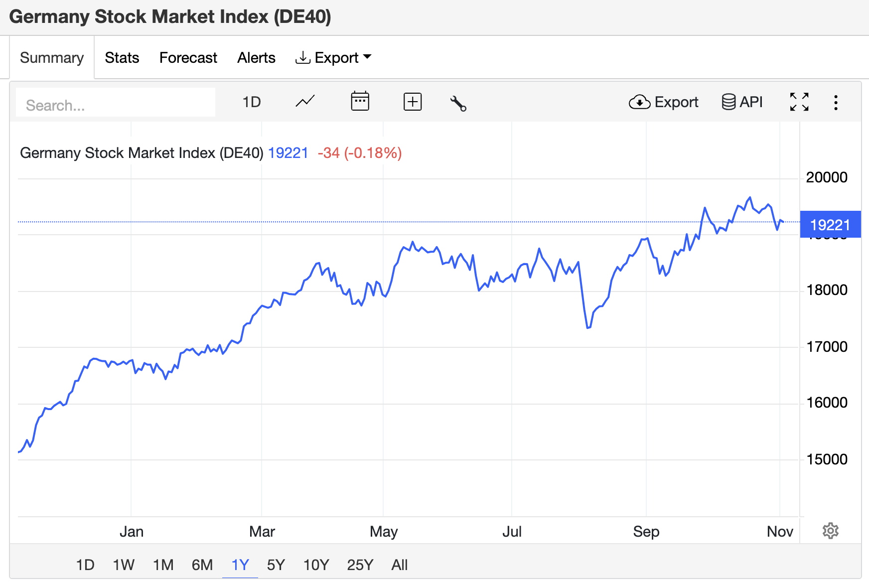
Task: Click the 15000 y-axis label
Action: 827,459
